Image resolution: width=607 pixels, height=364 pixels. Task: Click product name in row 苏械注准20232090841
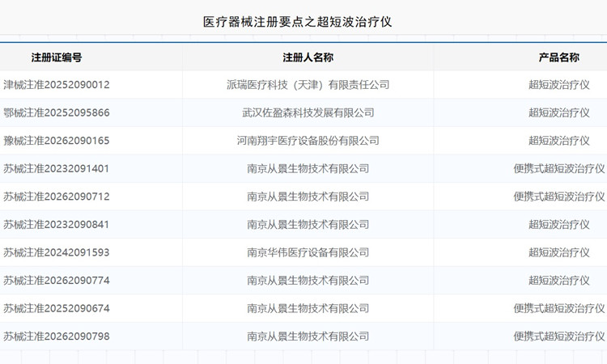(559, 224)
